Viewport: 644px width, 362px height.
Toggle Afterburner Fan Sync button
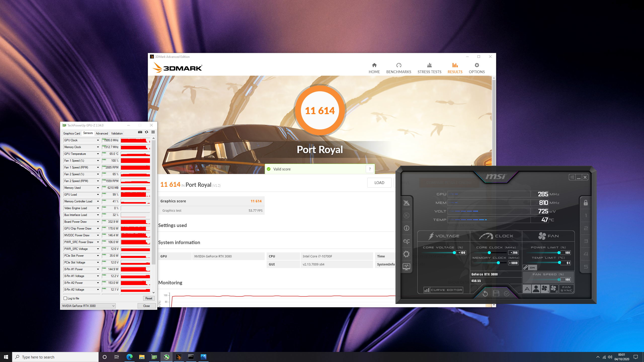click(567, 289)
